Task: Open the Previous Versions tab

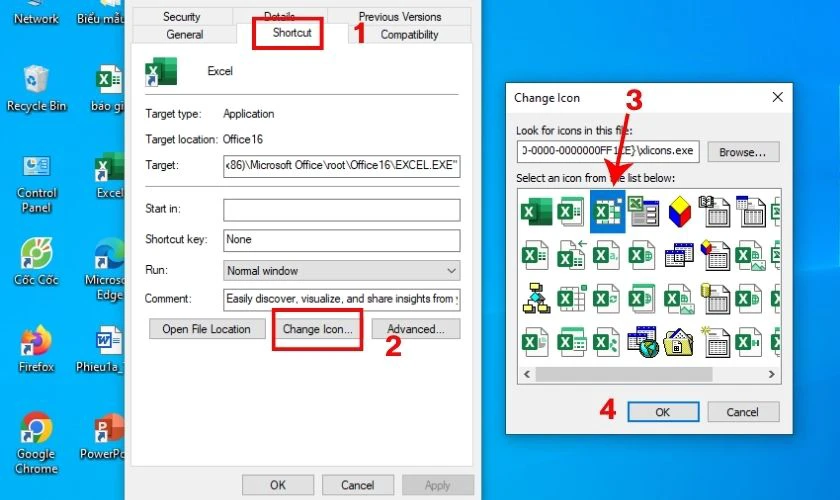Action: [x=400, y=17]
